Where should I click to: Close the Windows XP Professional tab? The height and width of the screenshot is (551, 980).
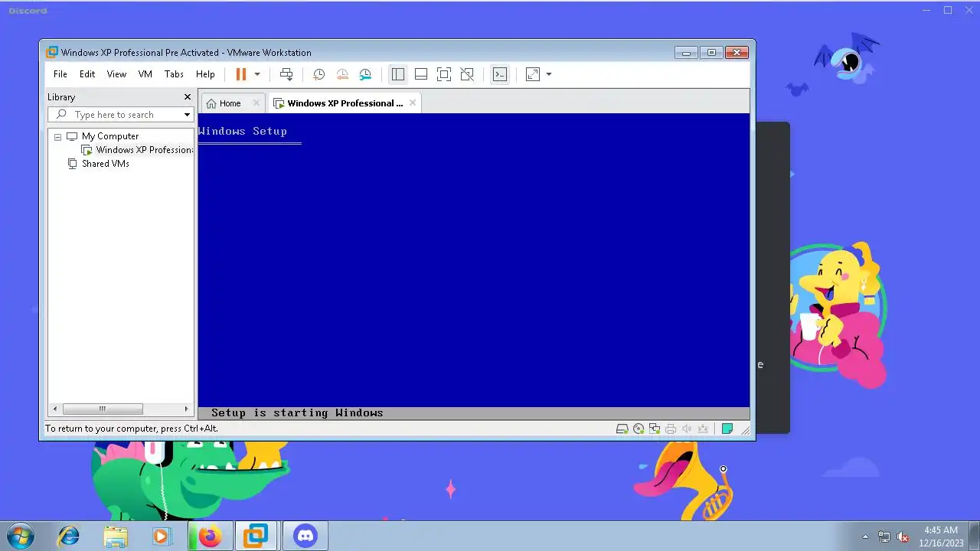click(413, 103)
